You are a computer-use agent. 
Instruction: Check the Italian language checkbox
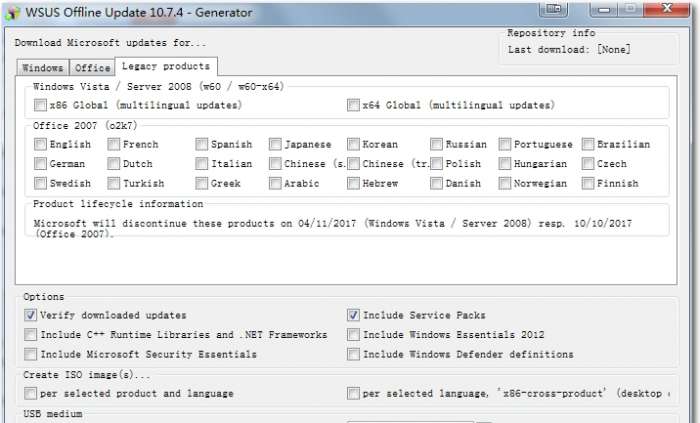coord(201,164)
